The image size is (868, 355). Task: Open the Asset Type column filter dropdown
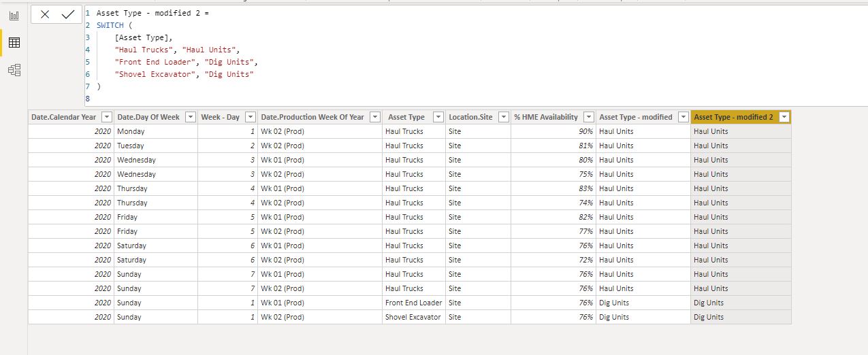coord(438,117)
